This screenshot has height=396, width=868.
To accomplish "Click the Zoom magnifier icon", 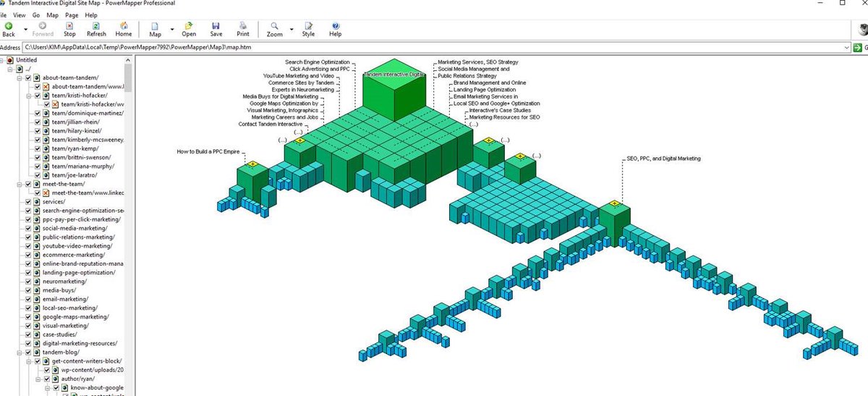I will [x=274, y=26].
